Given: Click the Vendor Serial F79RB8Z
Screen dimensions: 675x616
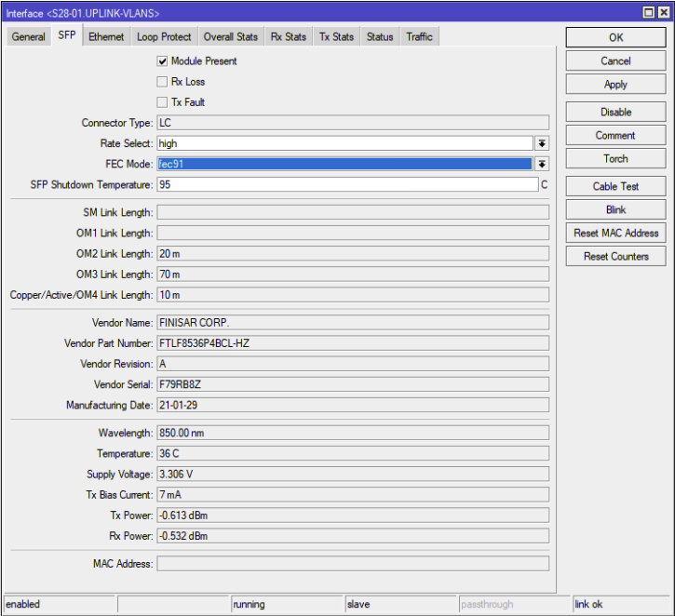Looking at the screenshot, I should click(353, 384).
